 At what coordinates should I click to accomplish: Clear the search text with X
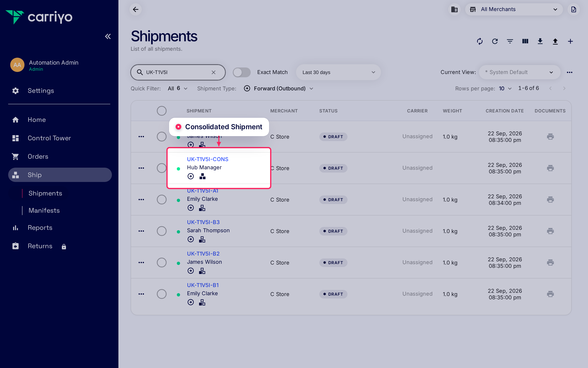(x=214, y=72)
